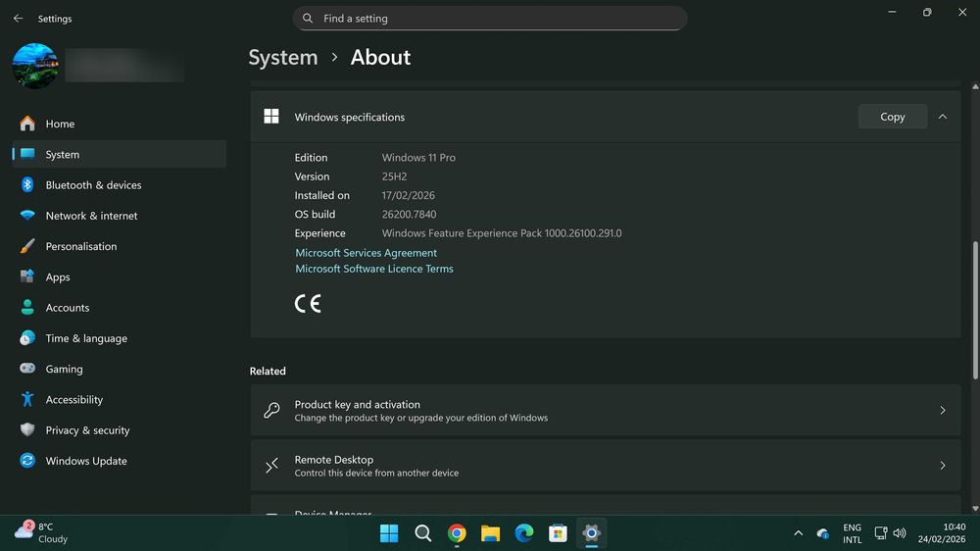Click the user profile avatar picture
This screenshot has height=551, width=980.
pyautogui.click(x=35, y=66)
